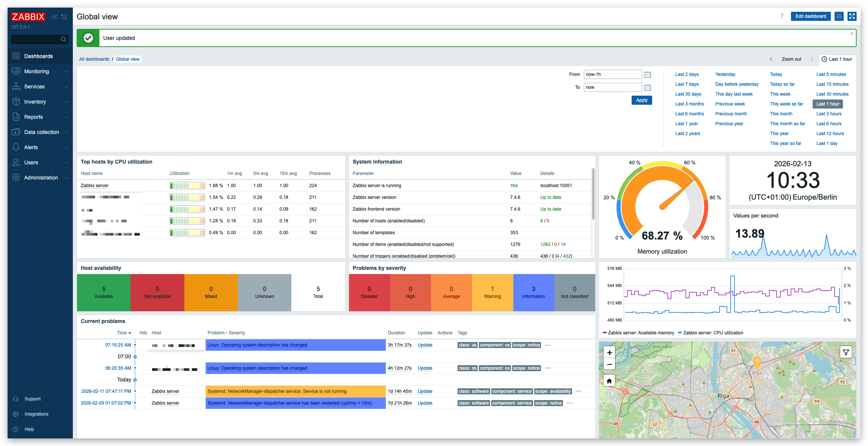Click the orange Riga map marker
Viewport: 868px width, 446px height.
click(757, 362)
